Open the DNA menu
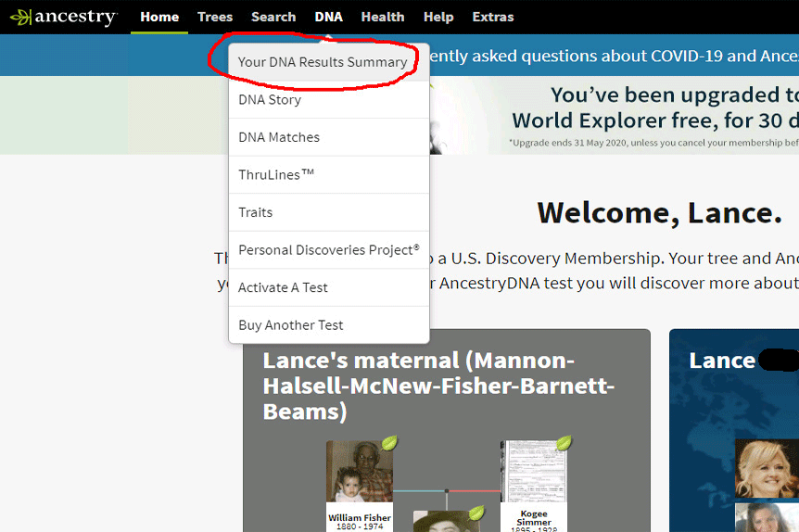799x532 pixels. click(329, 17)
